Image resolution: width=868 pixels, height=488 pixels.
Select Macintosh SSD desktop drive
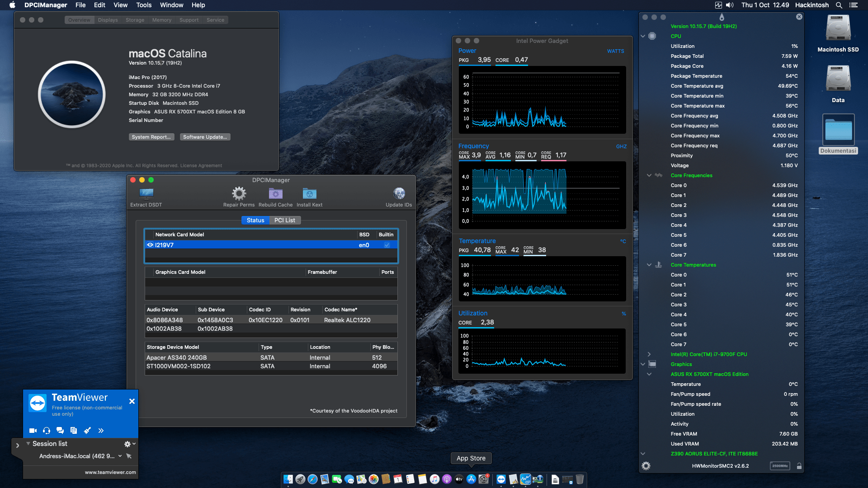(838, 34)
